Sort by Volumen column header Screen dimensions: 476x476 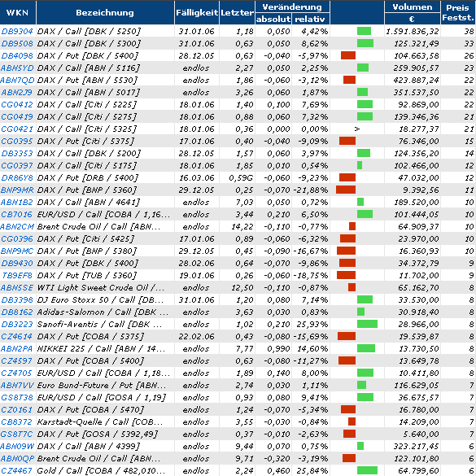413,7
